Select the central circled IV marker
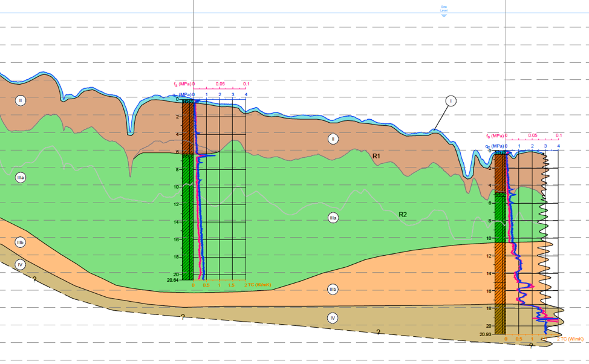Image resolution: width=589 pixels, height=364 pixels. pos(333,318)
